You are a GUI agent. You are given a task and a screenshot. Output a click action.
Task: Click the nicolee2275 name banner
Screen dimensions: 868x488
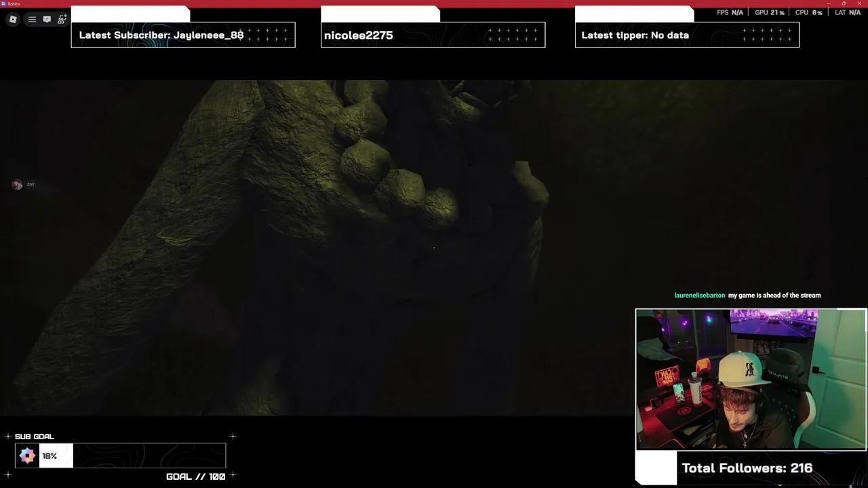click(x=433, y=35)
